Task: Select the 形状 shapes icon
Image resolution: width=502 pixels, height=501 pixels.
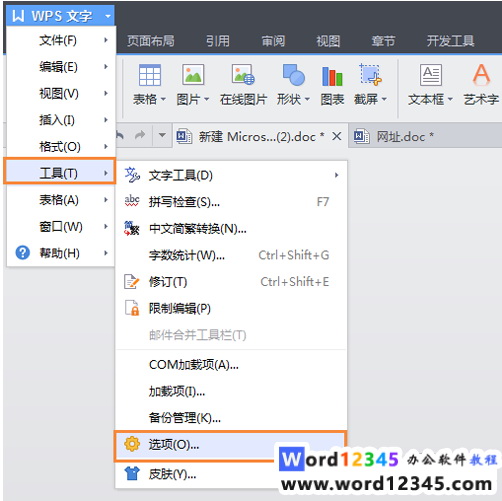Action: (293, 75)
